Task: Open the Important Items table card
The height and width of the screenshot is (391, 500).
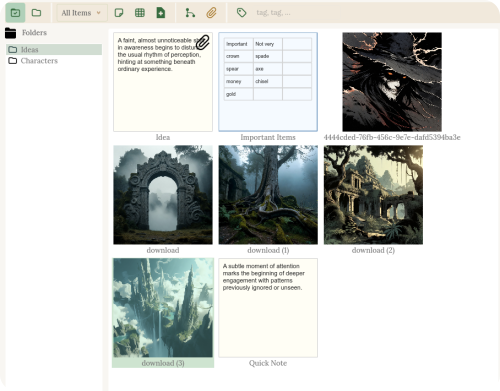Action: pos(268,82)
